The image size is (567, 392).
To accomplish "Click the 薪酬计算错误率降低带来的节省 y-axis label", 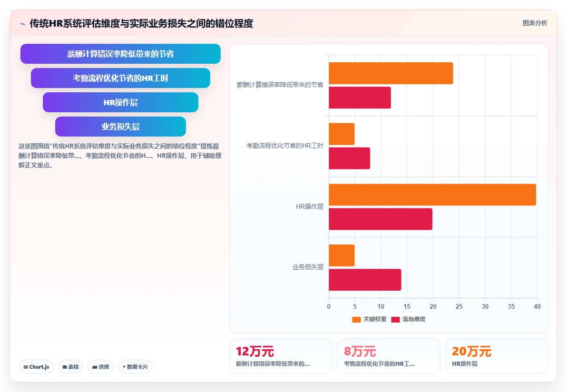I will pyautogui.click(x=280, y=85).
